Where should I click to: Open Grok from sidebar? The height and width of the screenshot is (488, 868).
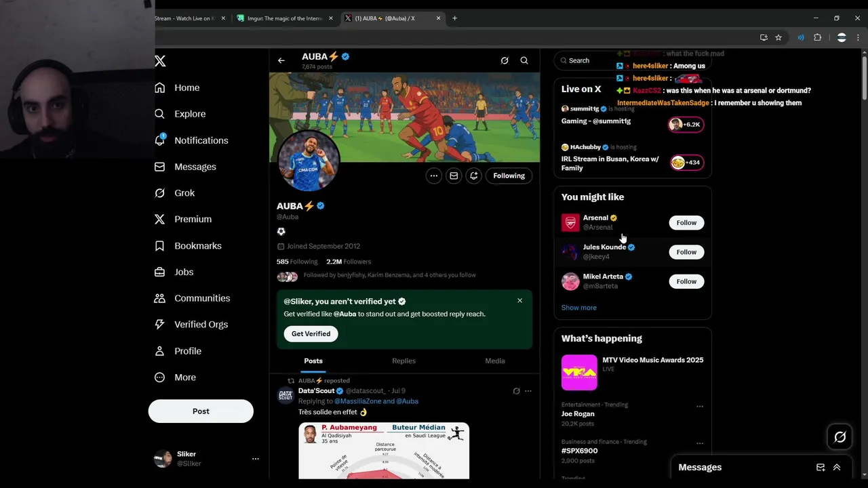[x=174, y=193]
